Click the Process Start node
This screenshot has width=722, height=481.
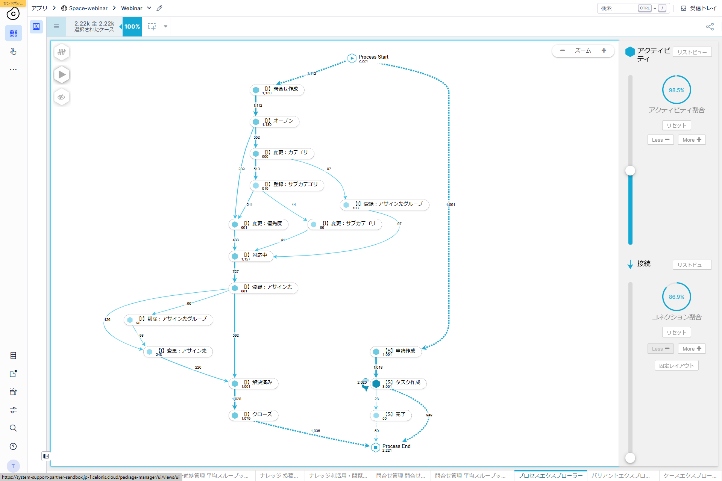(351, 58)
